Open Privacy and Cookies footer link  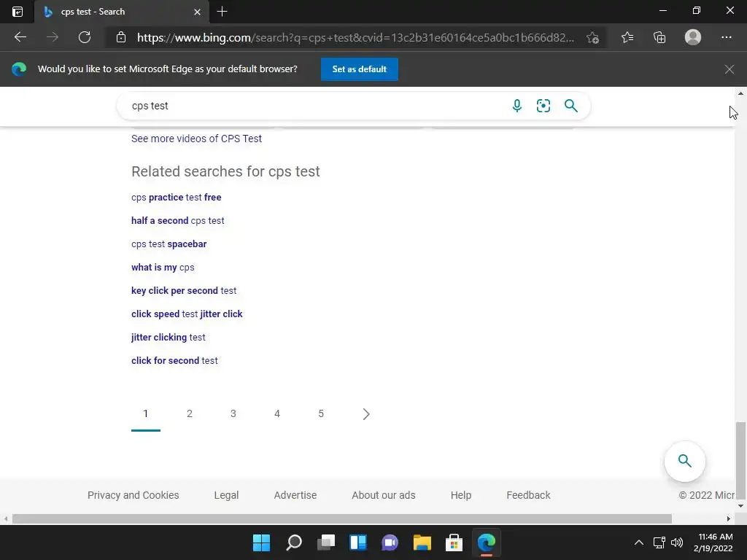click(x=133, y=495)
